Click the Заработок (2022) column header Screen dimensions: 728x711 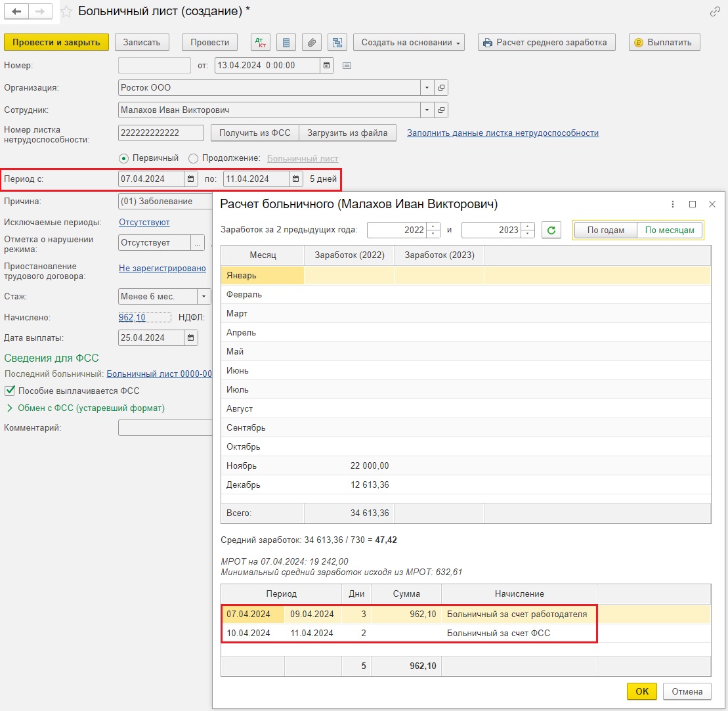pos(349,255)
